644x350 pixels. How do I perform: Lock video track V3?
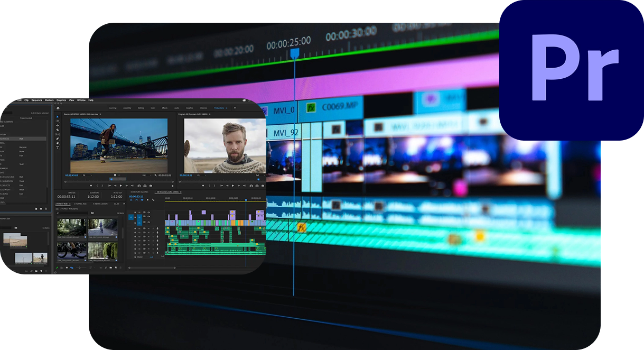pos(135,212)
